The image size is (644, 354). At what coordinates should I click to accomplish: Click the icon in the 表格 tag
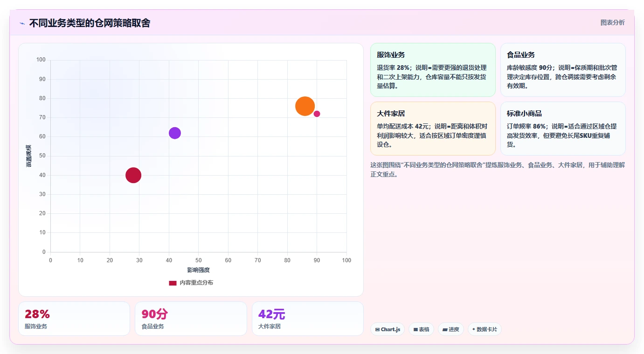tap(415, 329)
